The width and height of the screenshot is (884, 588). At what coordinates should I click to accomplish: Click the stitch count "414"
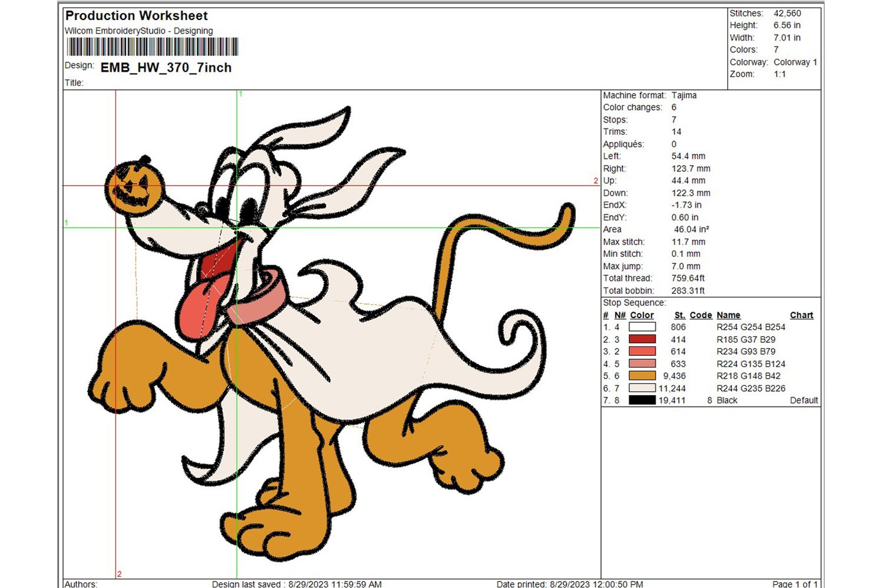pos(678,339)
